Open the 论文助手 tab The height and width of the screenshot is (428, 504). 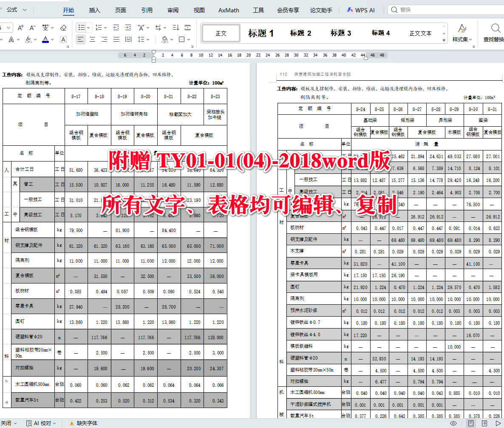[321, 10]
